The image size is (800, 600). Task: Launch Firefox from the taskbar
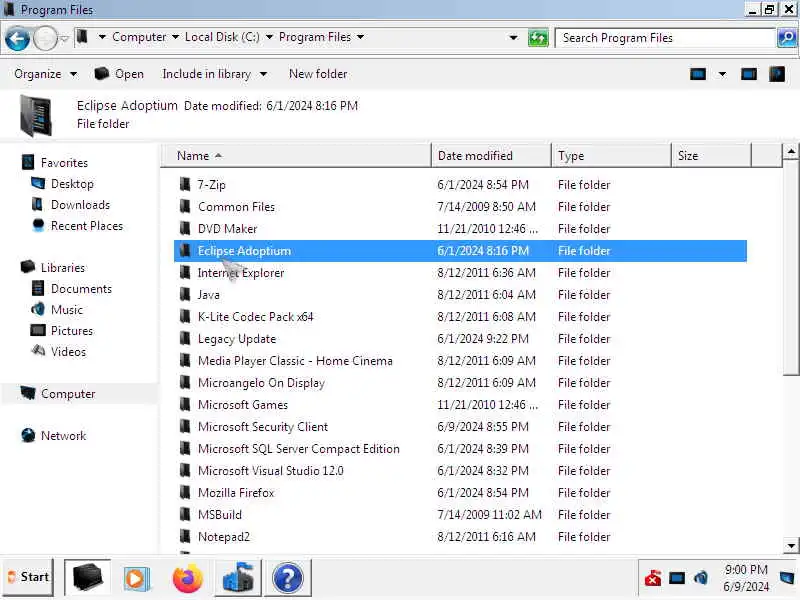[188, 578]
